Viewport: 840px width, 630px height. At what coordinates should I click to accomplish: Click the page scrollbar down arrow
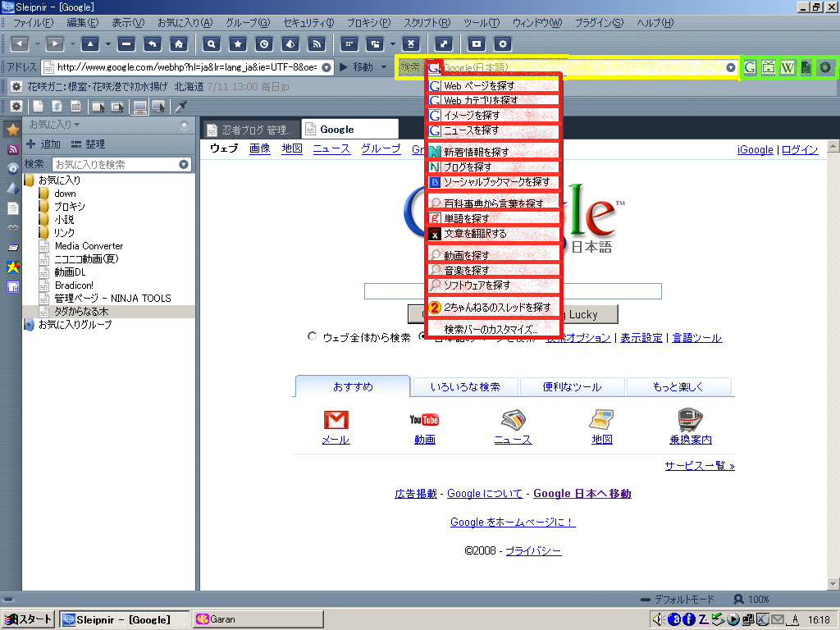click(833, 583)
